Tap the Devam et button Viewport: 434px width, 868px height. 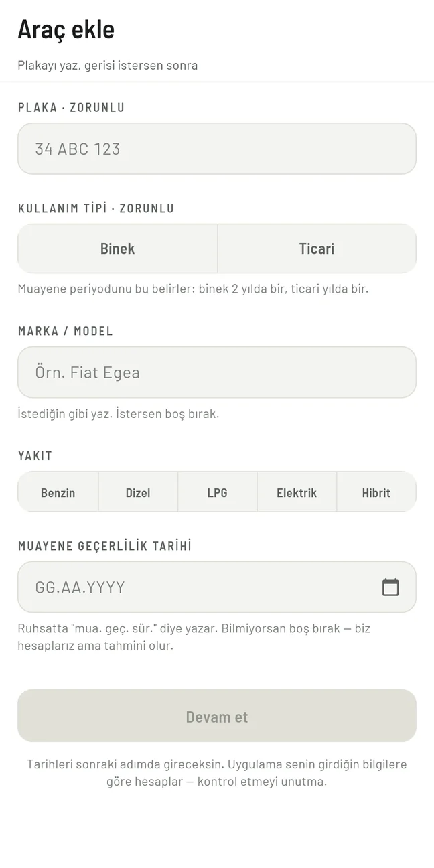pos(217,716)
